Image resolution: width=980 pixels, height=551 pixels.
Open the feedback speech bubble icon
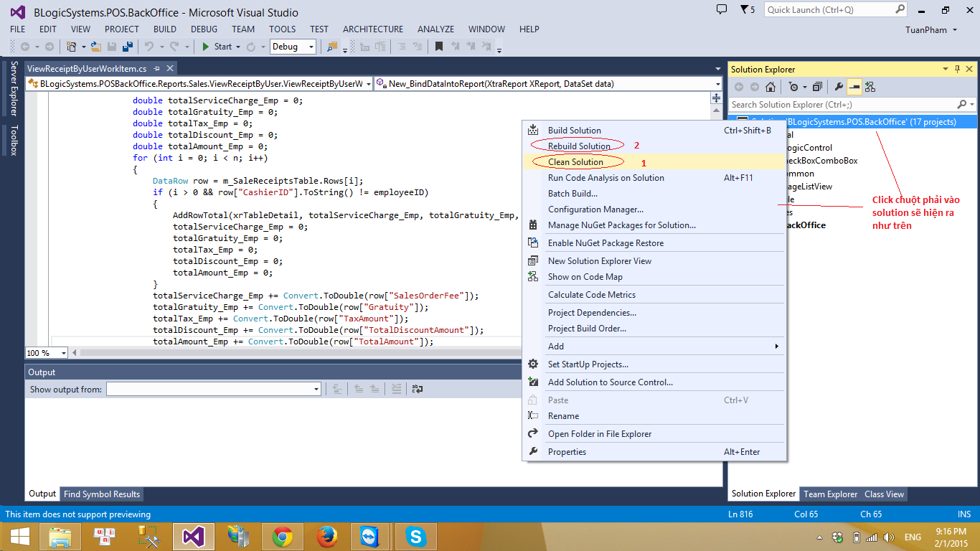tap(722, 9)
